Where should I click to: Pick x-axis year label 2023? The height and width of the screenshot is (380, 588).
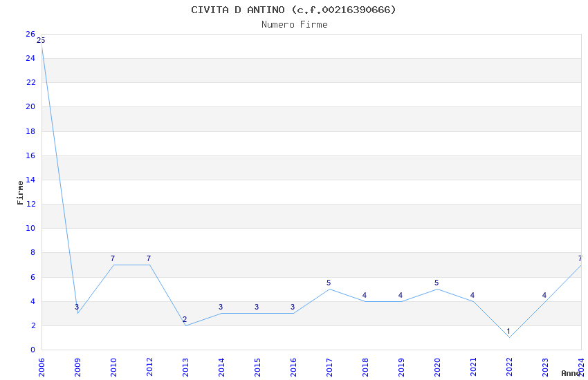point(545,367)
